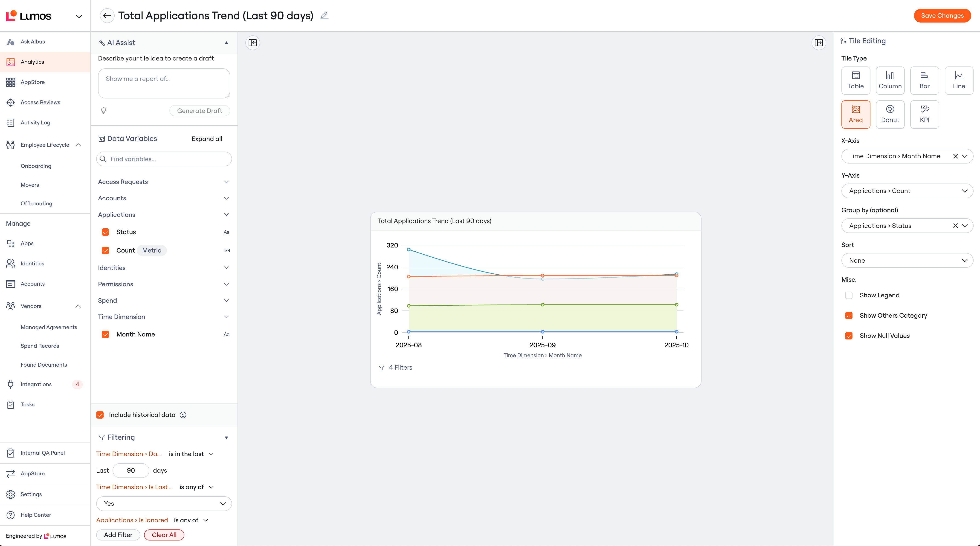
Task: Select the KPI tile type
Action: [x=925, y=115]
